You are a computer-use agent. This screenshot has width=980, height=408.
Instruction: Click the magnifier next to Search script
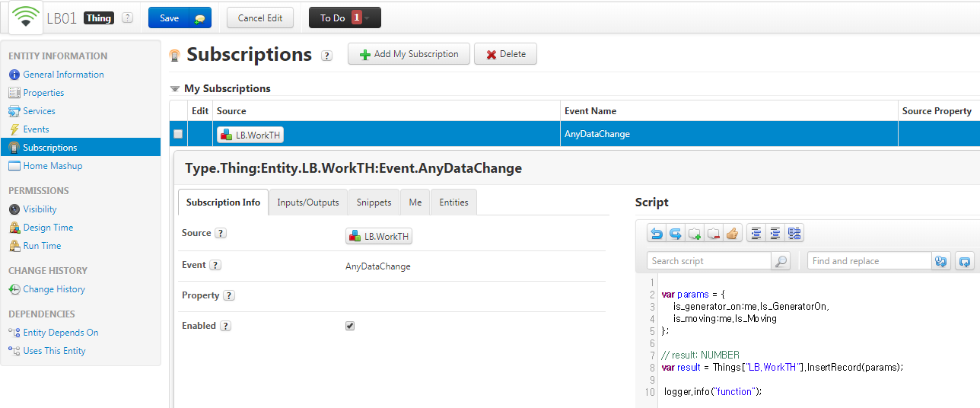coord(781,261)
